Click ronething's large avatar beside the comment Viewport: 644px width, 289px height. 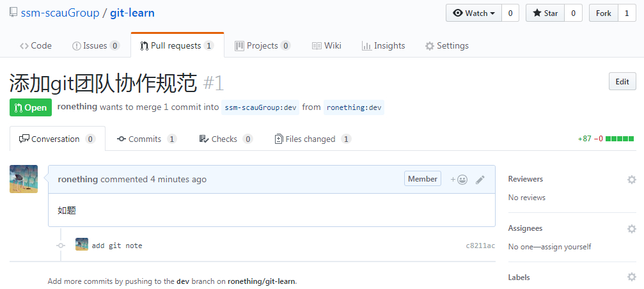[x=24, y=179]
